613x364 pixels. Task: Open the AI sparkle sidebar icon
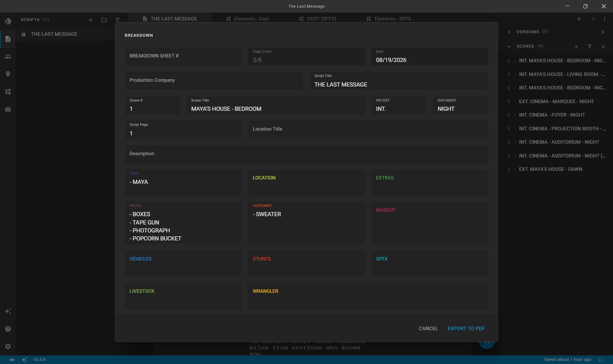pos(8,311)
